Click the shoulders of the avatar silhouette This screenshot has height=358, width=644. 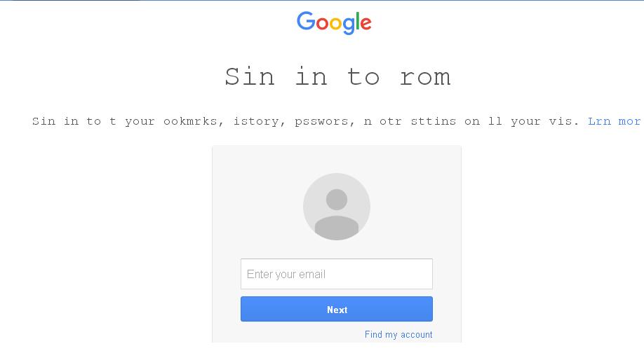[x=337, y=226]
